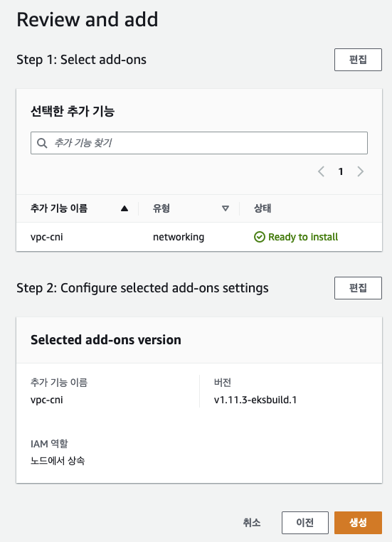This screenshot has height=542, width=392.
Task: Click the Ready to install status text
Action: click(303, 237)
